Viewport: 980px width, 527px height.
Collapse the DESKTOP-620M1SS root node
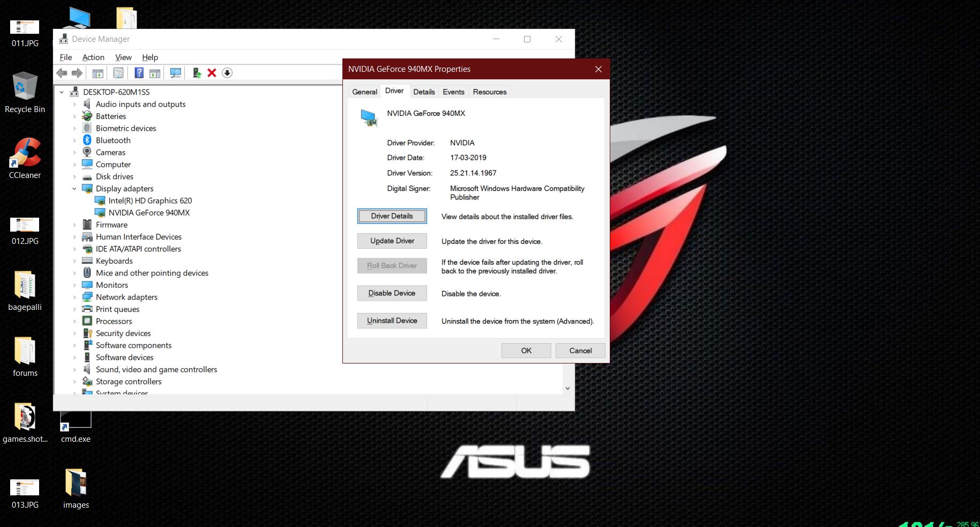62,92
